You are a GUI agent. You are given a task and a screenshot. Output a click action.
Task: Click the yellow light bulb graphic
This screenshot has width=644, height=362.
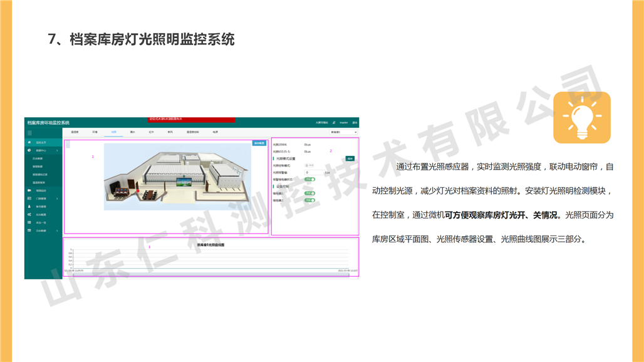tap(582, 117)
